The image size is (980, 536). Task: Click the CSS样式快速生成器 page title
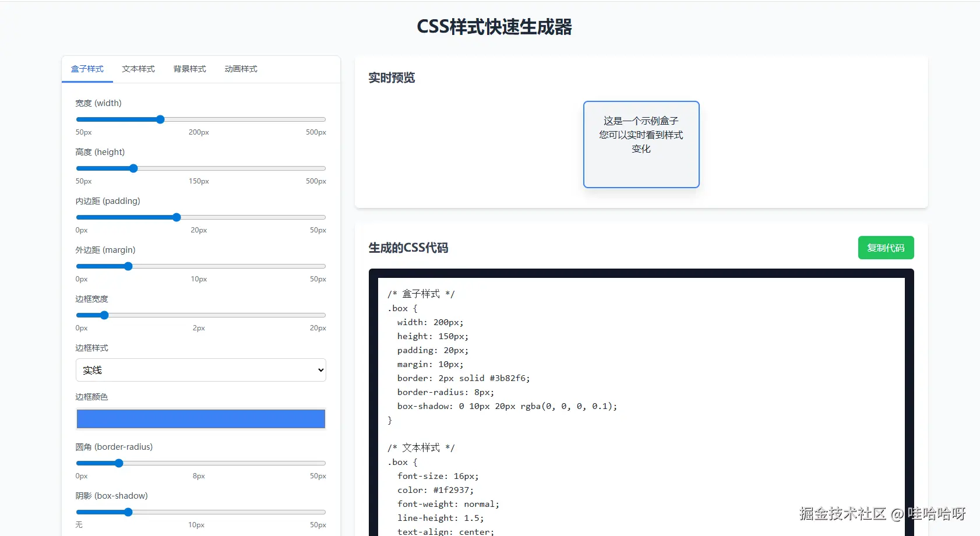[x=494, y=27]
